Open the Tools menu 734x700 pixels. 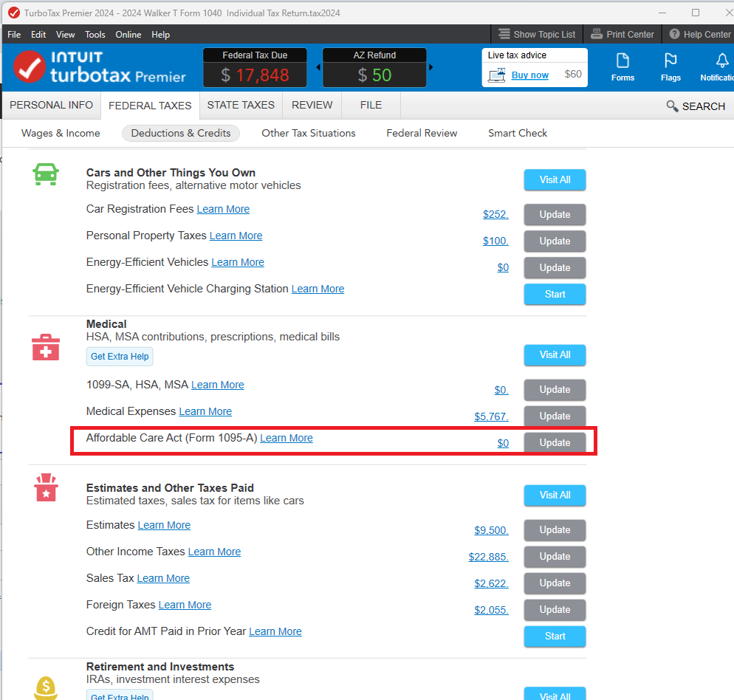click(x=95, y=35)
